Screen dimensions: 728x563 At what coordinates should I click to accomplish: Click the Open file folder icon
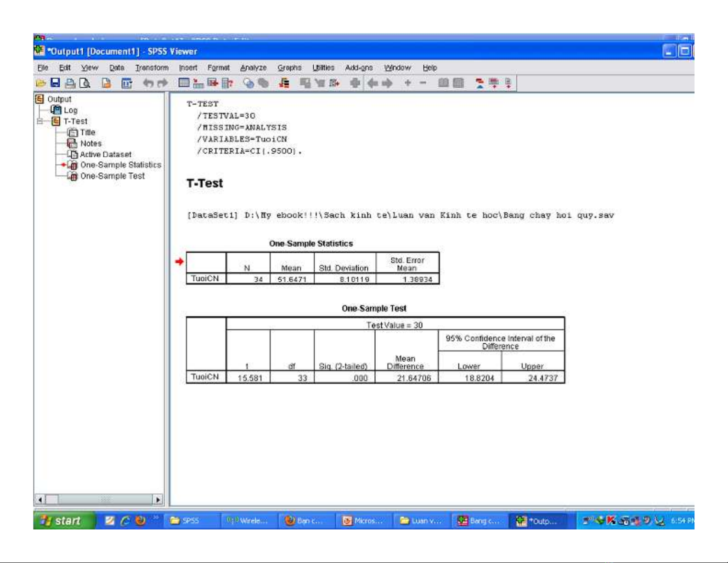(x=41, y=83)
